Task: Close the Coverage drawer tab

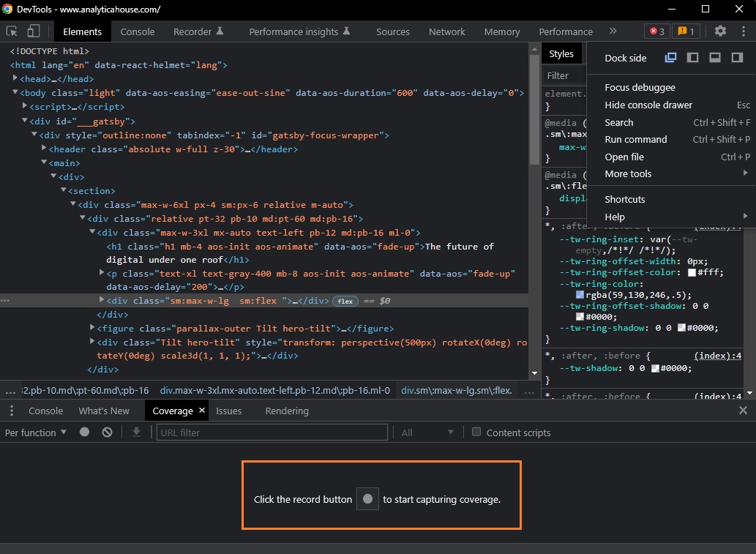Action: (202, 411)
